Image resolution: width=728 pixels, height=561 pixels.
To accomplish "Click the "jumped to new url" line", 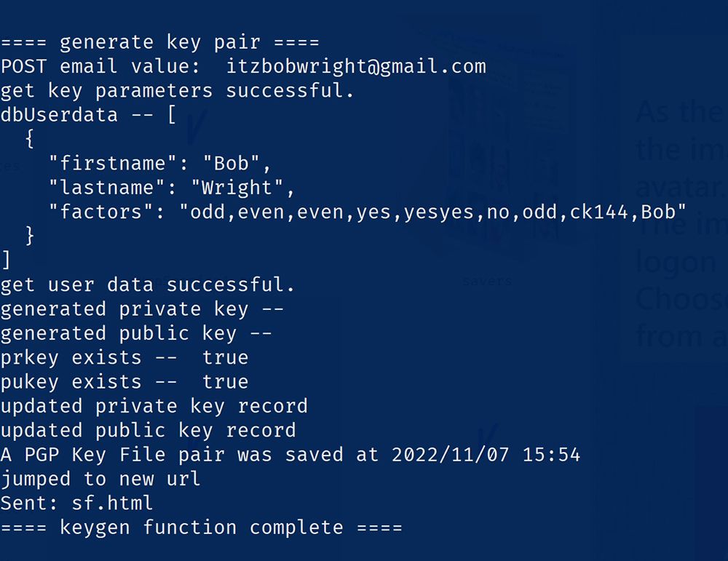I will pos(100,479).
